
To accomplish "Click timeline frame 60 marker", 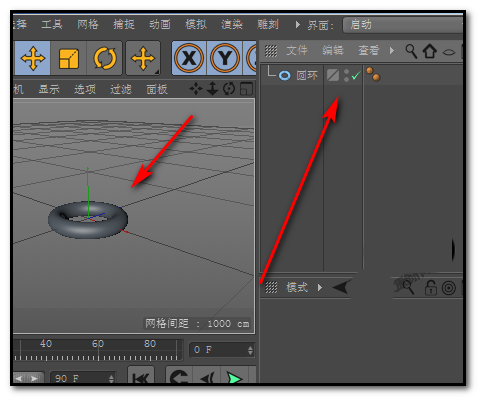I will coord(98,343).
